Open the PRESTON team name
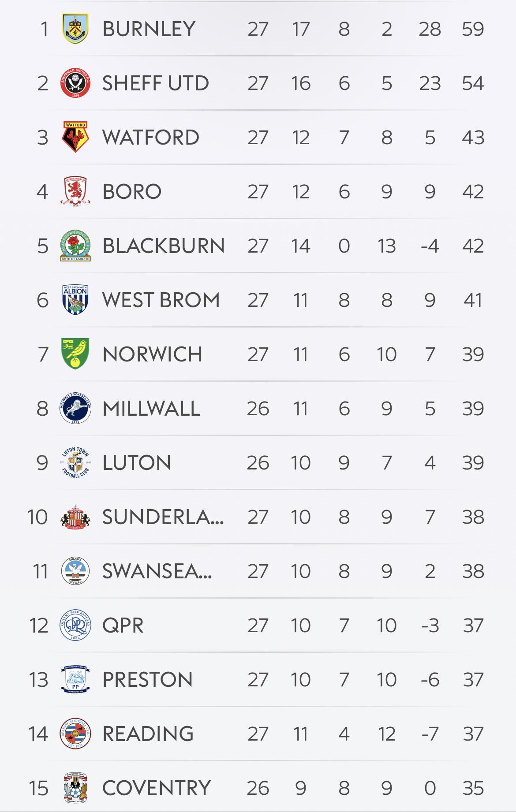Image resolution: width=516 pixels, height=812 pixels. point(148,680)
